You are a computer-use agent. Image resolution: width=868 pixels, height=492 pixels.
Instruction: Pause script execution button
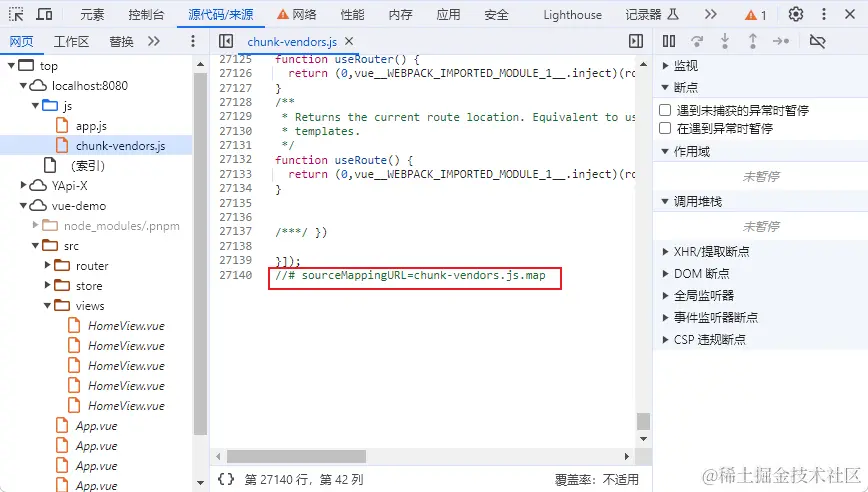[669, 41]
